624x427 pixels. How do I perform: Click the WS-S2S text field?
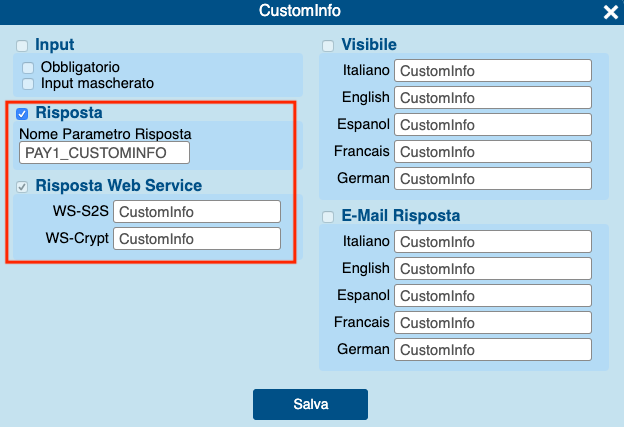point(197,212)
